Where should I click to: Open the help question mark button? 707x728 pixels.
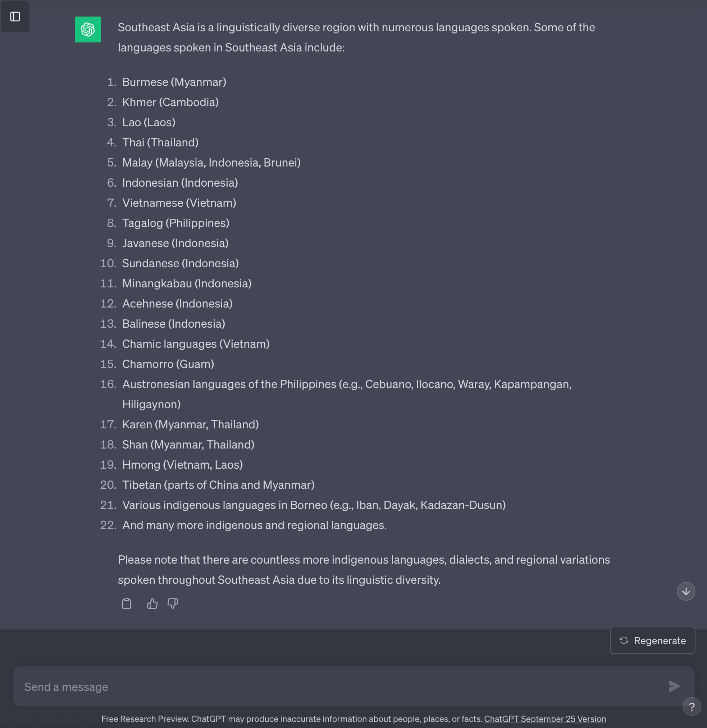tap(692, 706)
